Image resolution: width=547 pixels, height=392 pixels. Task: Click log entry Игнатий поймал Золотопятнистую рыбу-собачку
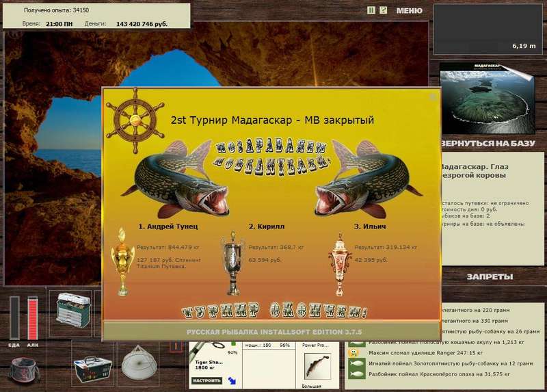[x=451, y=364]
